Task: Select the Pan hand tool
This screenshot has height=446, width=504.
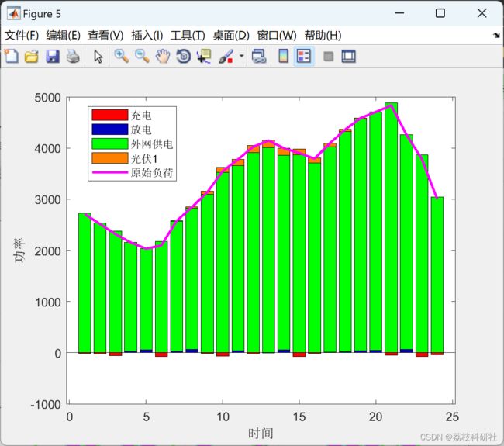Action: click(163, 57)
